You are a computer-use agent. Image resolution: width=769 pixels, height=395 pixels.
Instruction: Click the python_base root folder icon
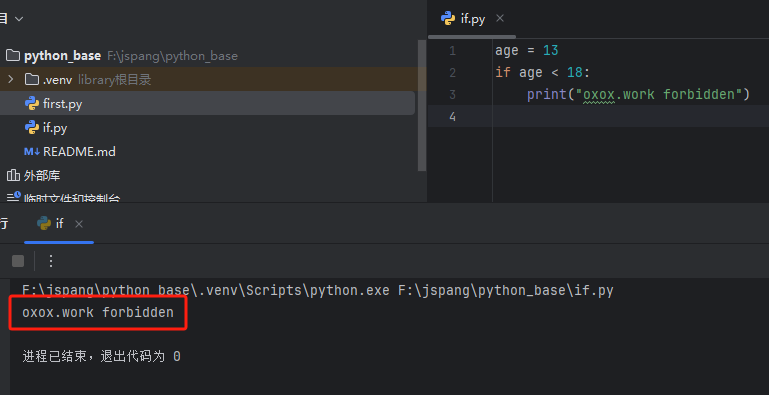point(13,55)
